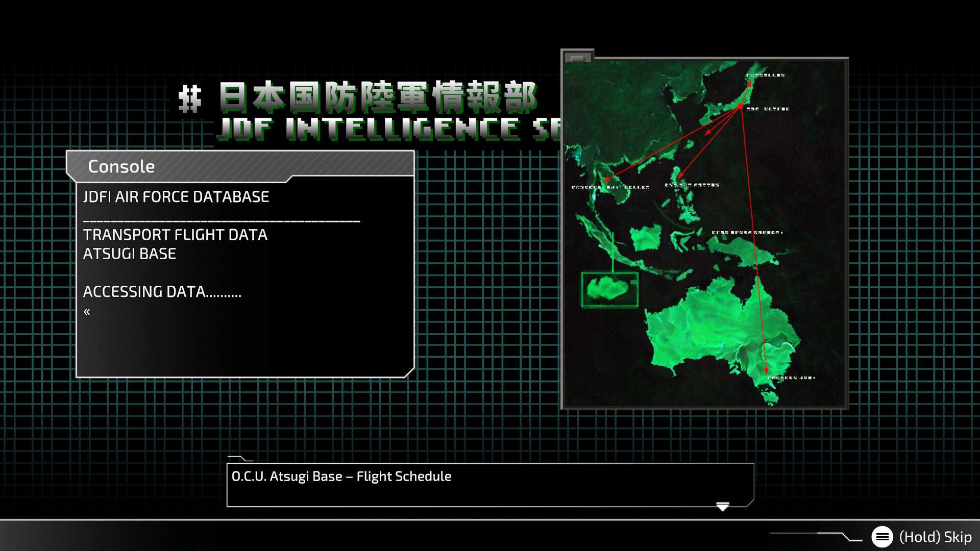This screenshot has width=980, height=551.
Task: Select the Console tab header
Action: pos(121,166)
